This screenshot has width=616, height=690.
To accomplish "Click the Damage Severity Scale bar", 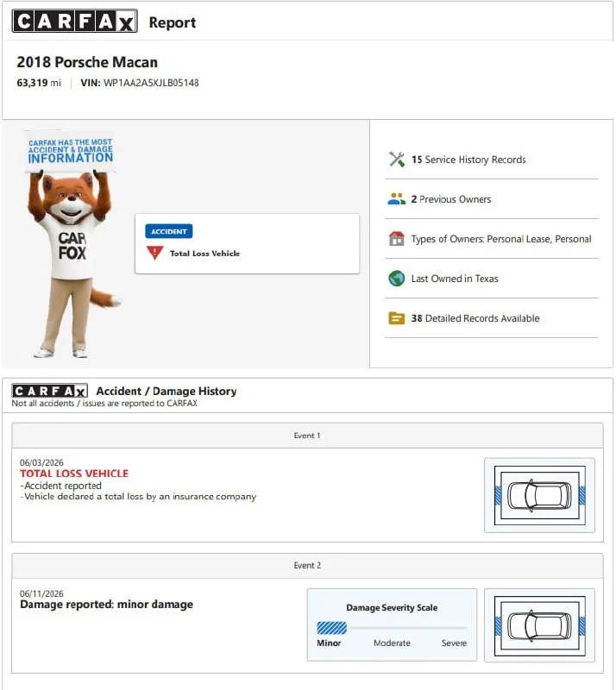I will click(x=392, y=628).
